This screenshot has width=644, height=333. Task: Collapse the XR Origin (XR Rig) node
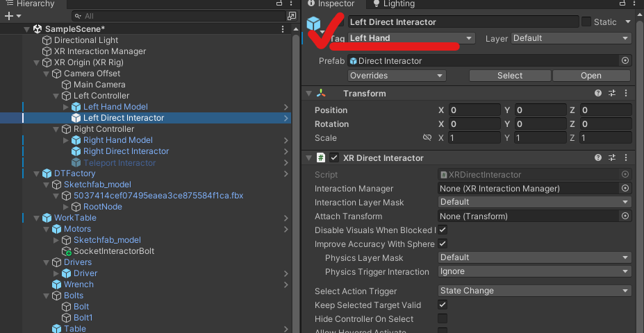(x=36, y=62)
